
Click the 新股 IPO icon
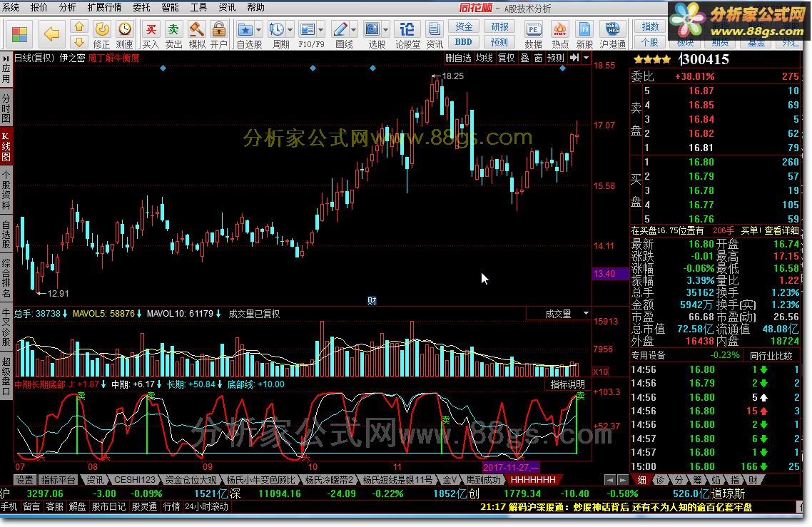(584, 29)
